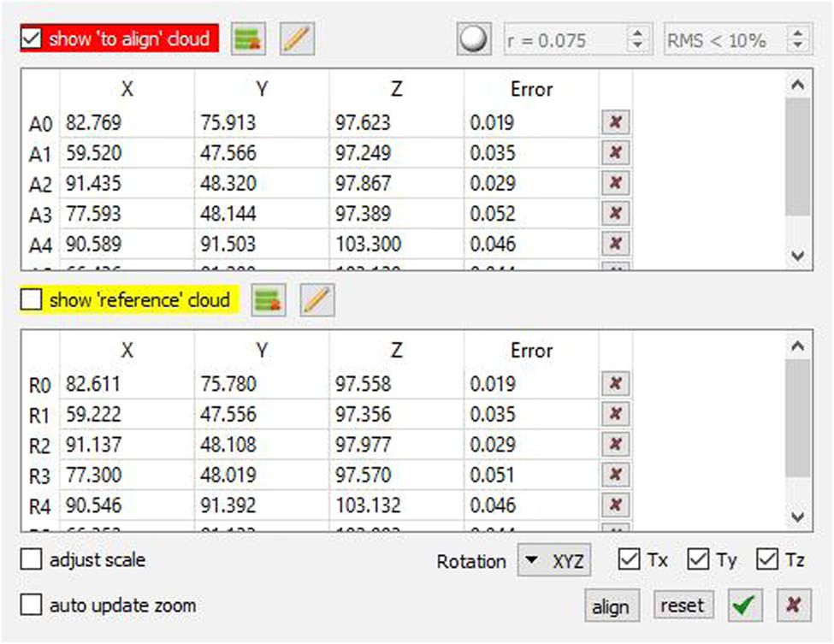The height and width of the screenshot is (644, 834).
Task: Delete point A0 with its red cross icon
Action: point(613,121)
